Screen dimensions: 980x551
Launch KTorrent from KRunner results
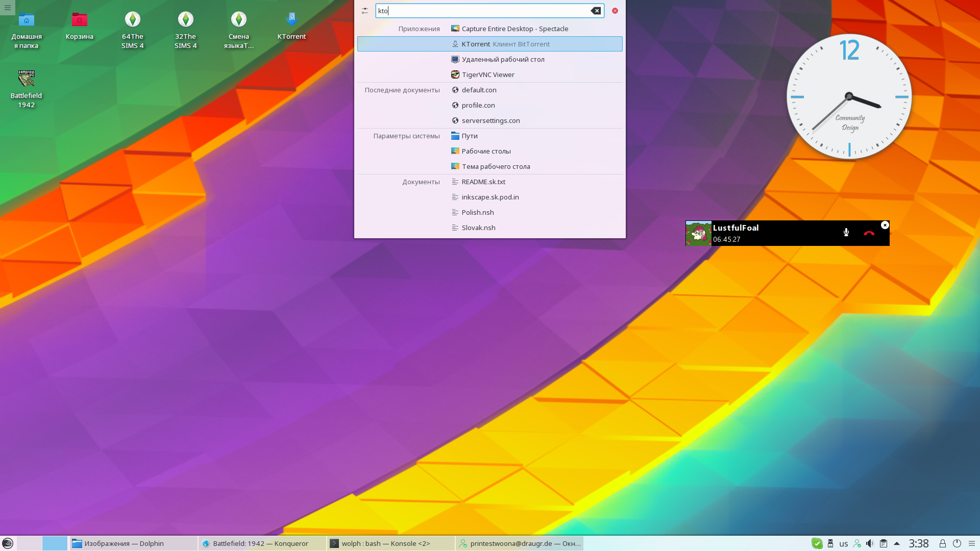tap(490, 44)
